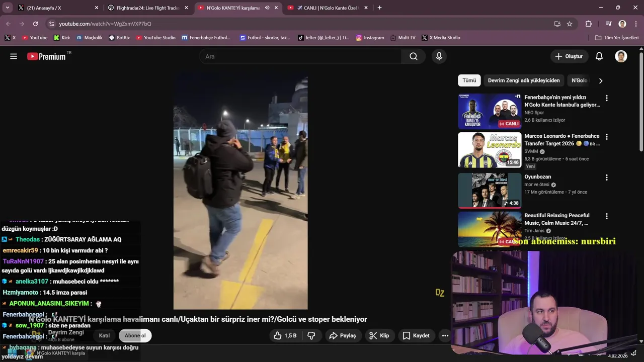Screen dimensions: 644x362
Task: Open the YouTube guide hamburger menu
Action: pyautogui.click(x=14, y=56)
